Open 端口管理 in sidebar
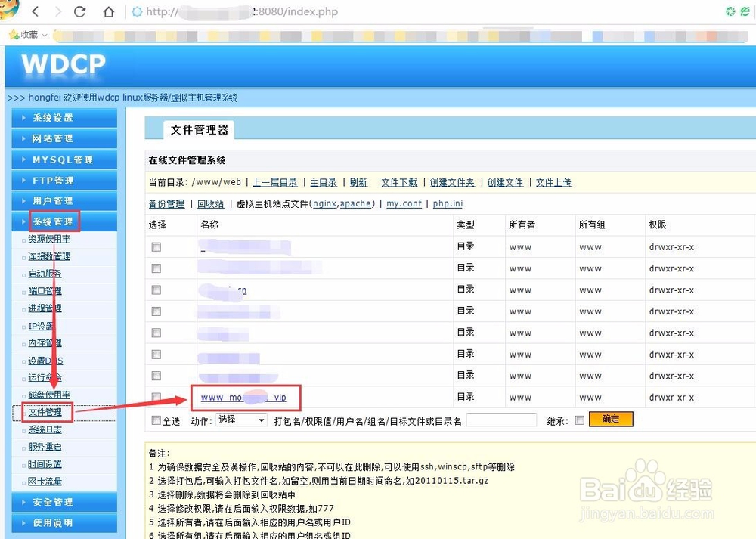Viewport: 756px width, 539px height. click(45, 291)
